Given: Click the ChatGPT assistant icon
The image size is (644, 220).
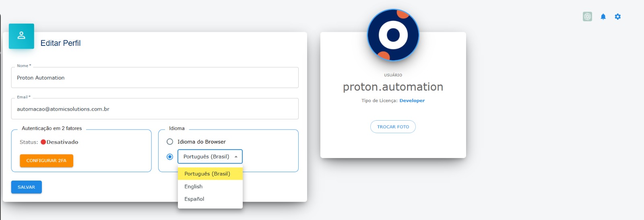Looking at the screenshot, I should 587,16.
